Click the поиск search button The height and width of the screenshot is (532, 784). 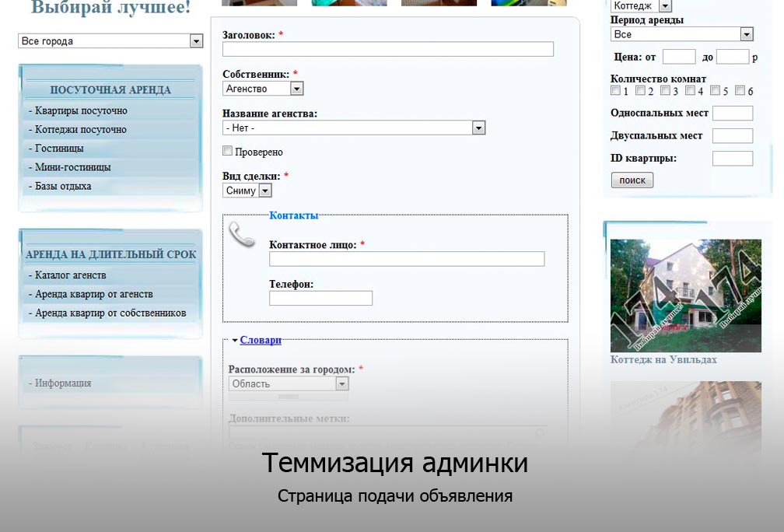tap(632, 180)
